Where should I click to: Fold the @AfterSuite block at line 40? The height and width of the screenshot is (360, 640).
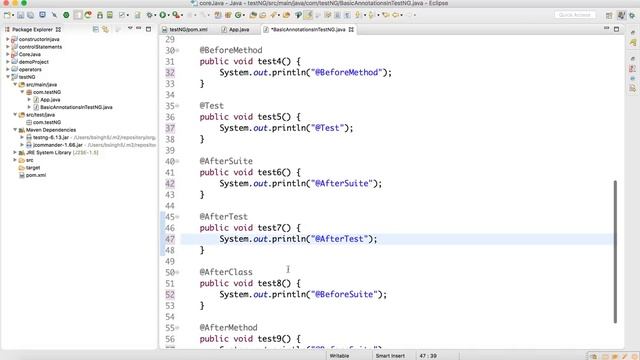pos(178,162)
